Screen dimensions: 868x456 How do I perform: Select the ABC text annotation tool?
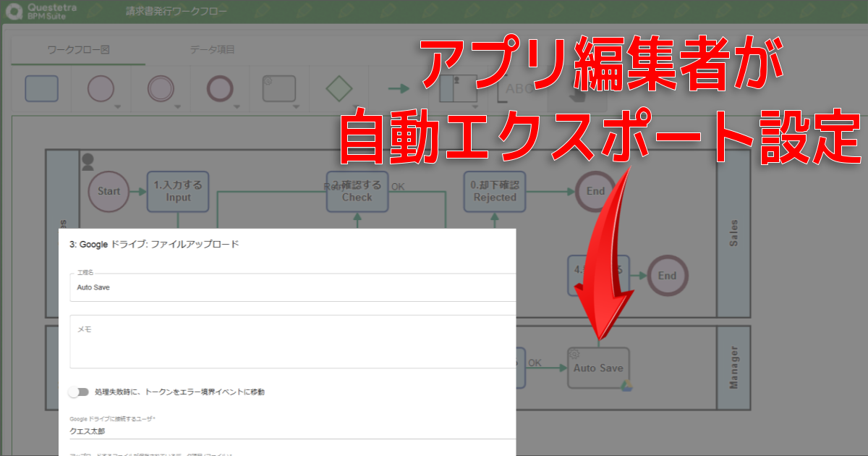515,88
